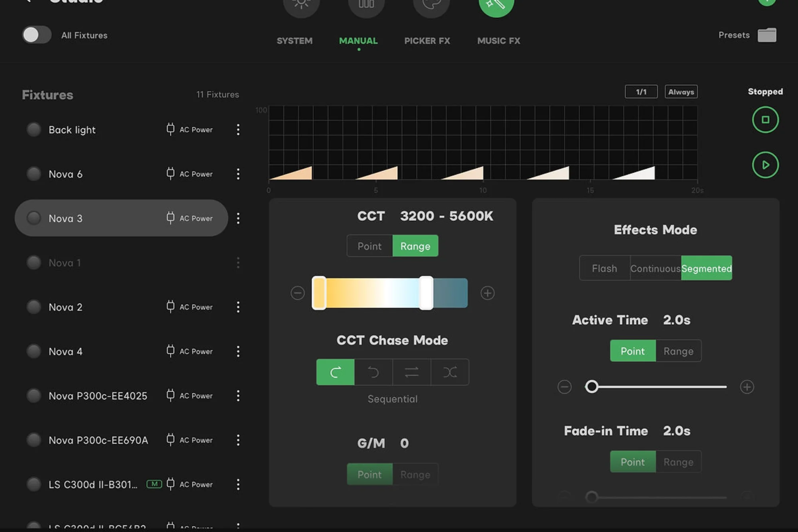Toggle the All Fixtures switch

click(x=36, y=35)
